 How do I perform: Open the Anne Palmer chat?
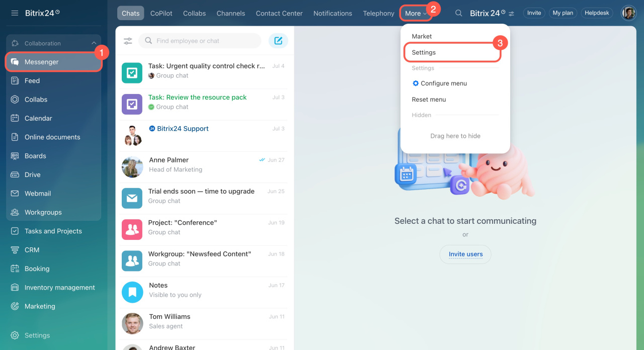click(x=205, y=167)
